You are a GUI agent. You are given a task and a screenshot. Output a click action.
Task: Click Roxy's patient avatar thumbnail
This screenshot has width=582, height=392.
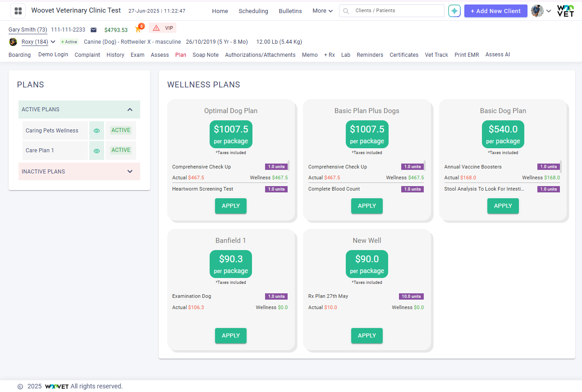click(13, 42)
